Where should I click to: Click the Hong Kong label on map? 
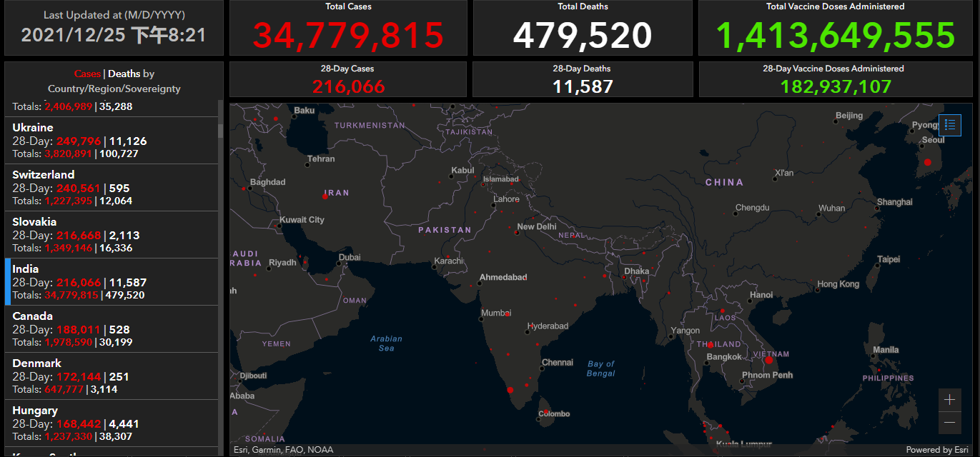[x=838, y=284]
